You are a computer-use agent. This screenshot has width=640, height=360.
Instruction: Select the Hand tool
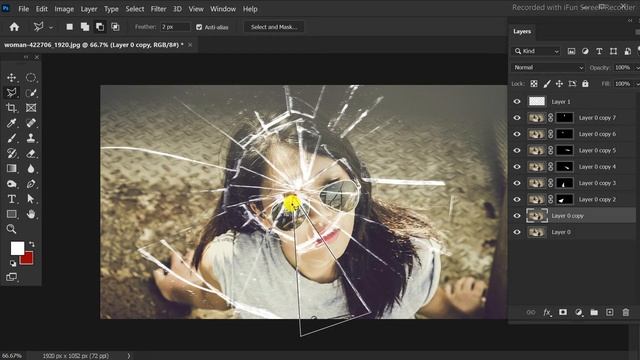31,214
